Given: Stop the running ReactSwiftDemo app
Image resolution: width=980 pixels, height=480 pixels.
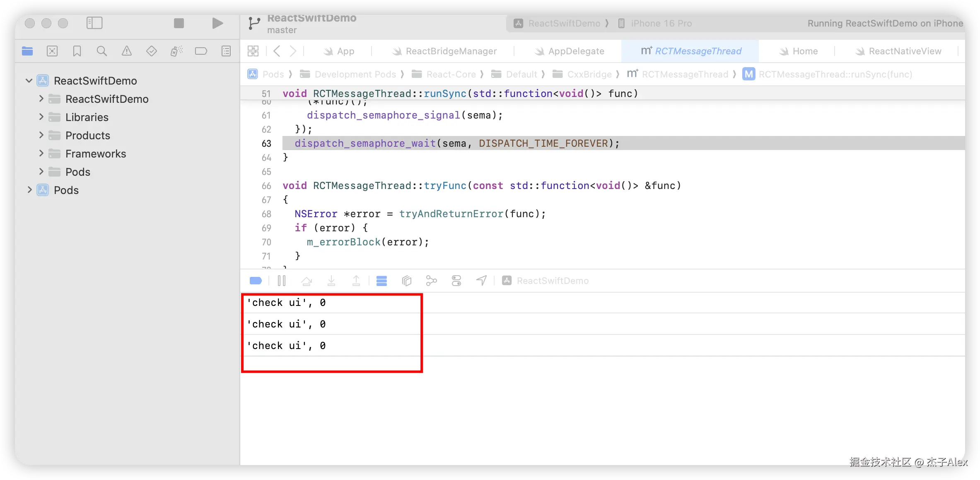Looking at the screenshot, I should coord(179,23).
